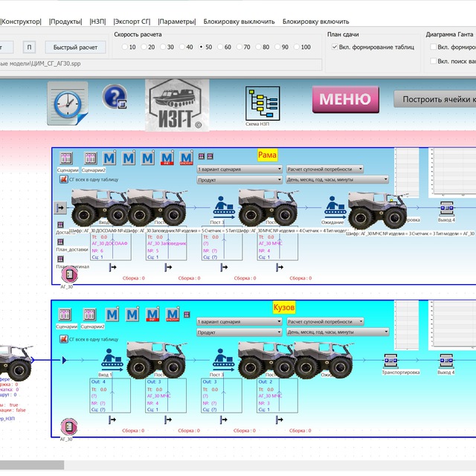476x476 pixels.
Task: Select the Выход 4 station in Кузов
Action: pyautogui.click(x=446, y=360)
